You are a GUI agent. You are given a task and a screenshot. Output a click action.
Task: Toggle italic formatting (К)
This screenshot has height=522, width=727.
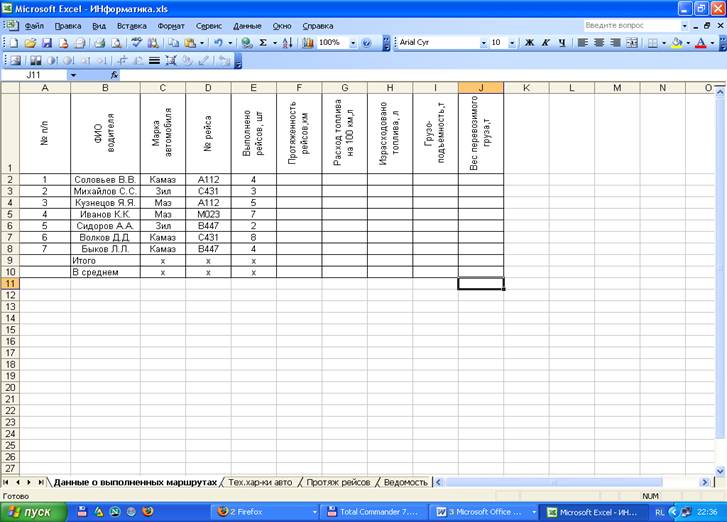(x=545, y=43)
